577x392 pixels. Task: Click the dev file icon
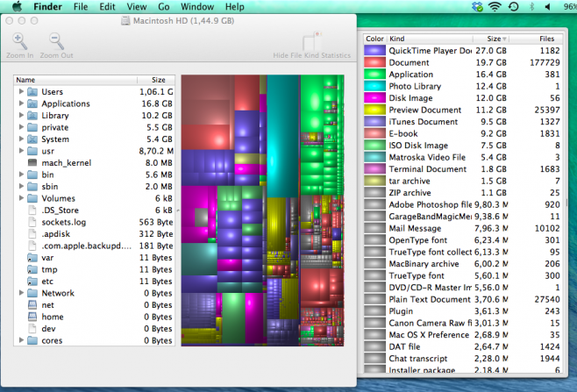point(32,328)
